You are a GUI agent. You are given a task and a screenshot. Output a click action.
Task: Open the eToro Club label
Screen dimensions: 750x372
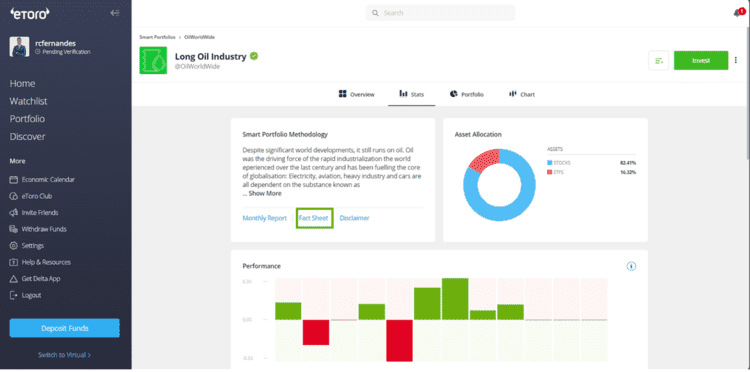pos(37,196)
